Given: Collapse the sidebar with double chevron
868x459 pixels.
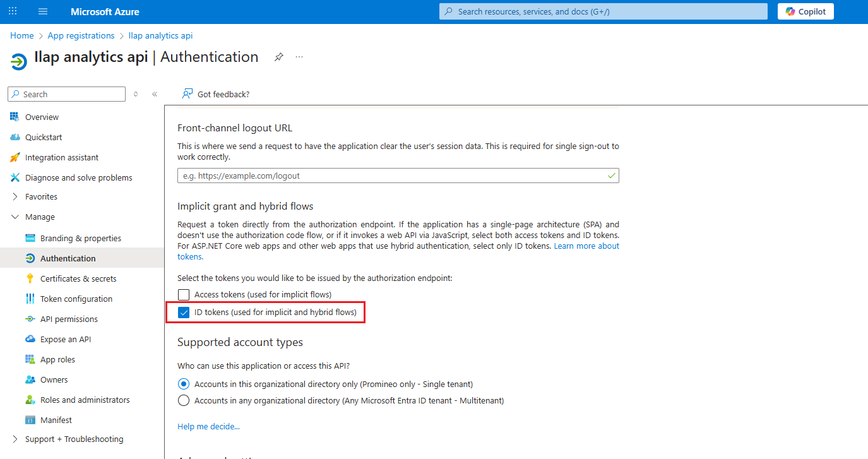Looking at the screenshot, I should (155, 94).
